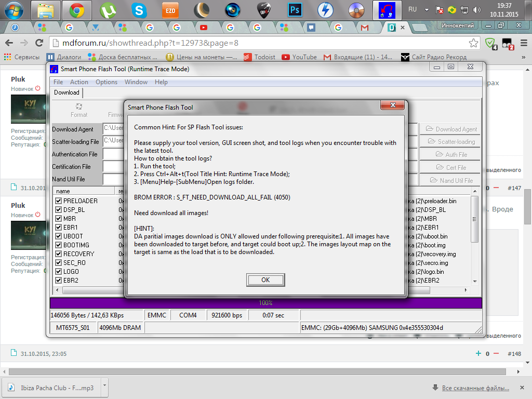Show hidden system tray icons
The image size is (532, 399).
427,9
